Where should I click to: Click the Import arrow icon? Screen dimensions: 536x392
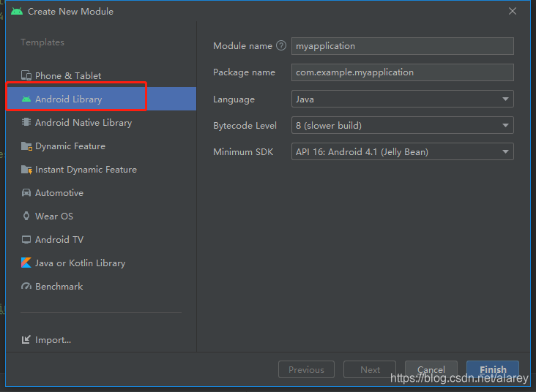(x=26, y=340)
